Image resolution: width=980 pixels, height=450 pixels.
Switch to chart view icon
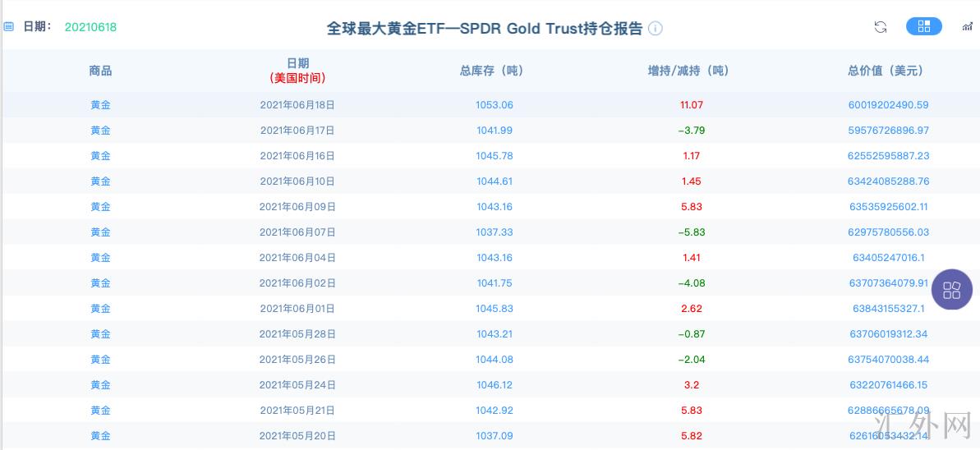968,27
